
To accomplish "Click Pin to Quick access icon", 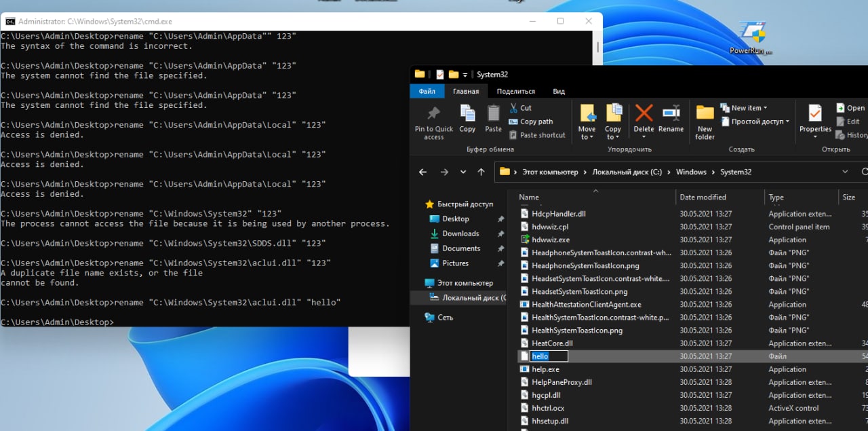I will (x=433, y=113).
